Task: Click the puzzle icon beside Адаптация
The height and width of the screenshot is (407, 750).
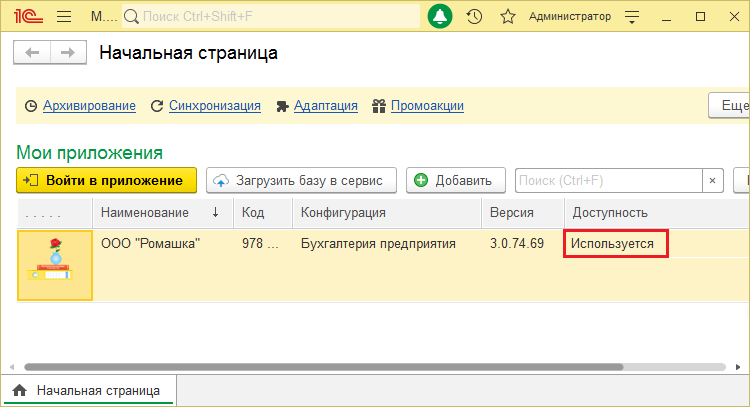Action: click(x=282, y=106)
